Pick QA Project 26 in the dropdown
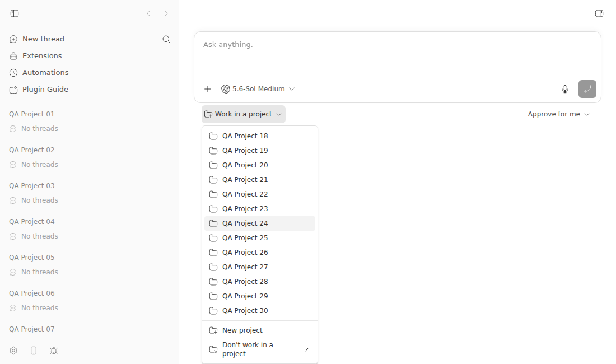The height and width of the screenshot is (364, 616). (260, 252)
